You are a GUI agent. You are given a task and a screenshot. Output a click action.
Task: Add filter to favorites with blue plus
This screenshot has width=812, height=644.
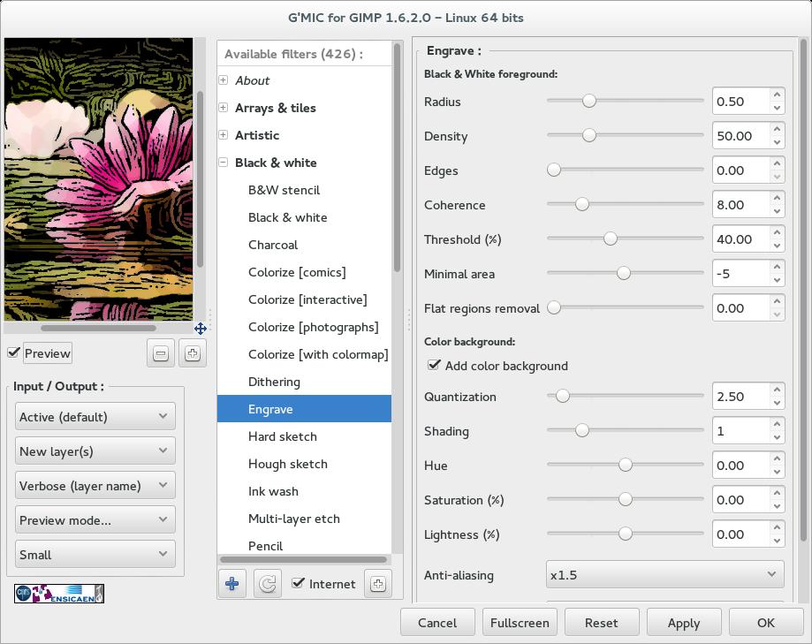(x=232, y=584)
